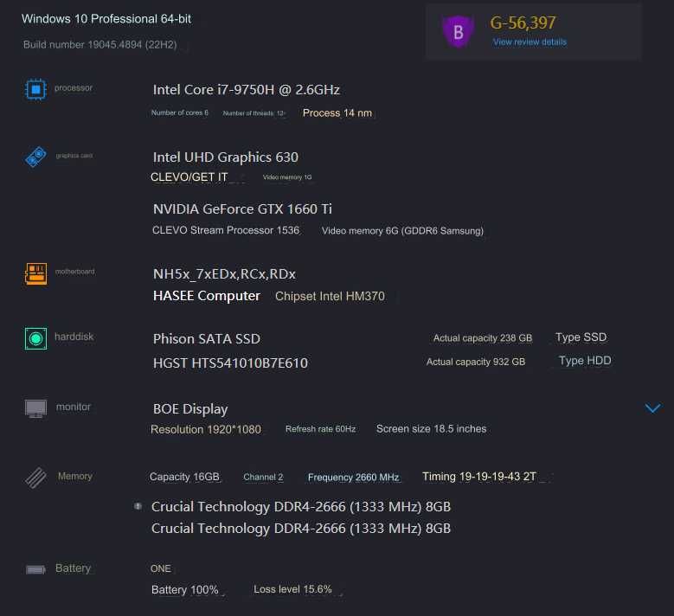Image resolution: width=674 pixels, height=616 pixels.
Task: Click Resolution 1920*1080 value
Action: [x=206, y=429]
